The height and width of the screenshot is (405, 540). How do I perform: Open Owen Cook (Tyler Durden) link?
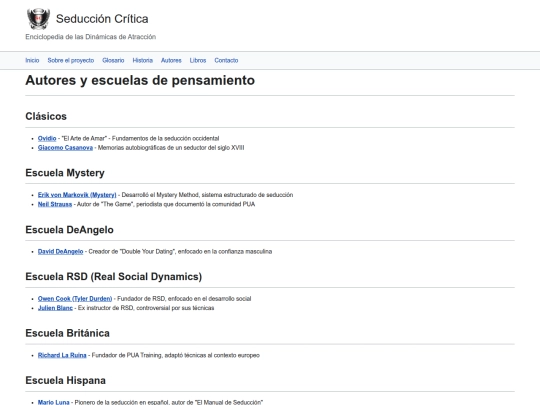[75, 299]
